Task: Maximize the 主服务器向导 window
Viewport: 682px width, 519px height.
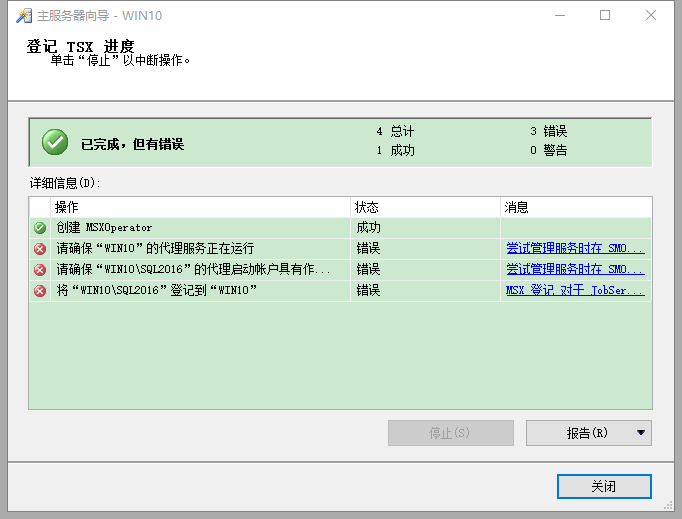Action: (x=605, y=16)
